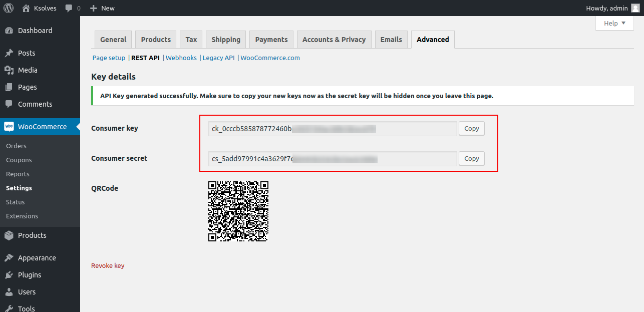Click the WordPress logo icon
The height and width of the screenshot is (312, 644).
9,8
